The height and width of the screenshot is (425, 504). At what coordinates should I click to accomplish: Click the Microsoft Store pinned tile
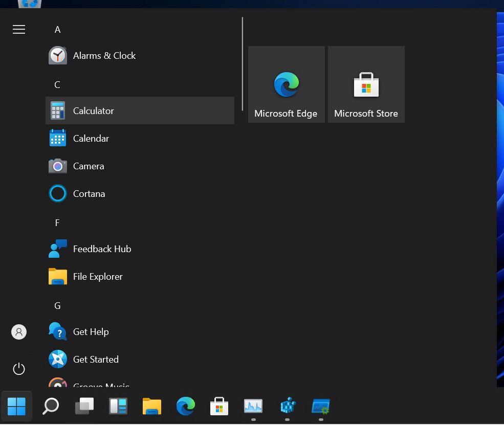[366, 84]
